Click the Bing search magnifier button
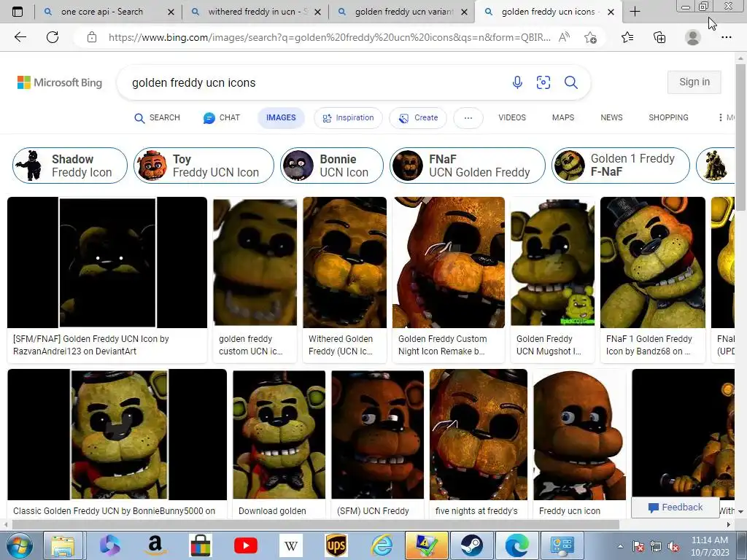747x560 pixels. pos(571,82)
